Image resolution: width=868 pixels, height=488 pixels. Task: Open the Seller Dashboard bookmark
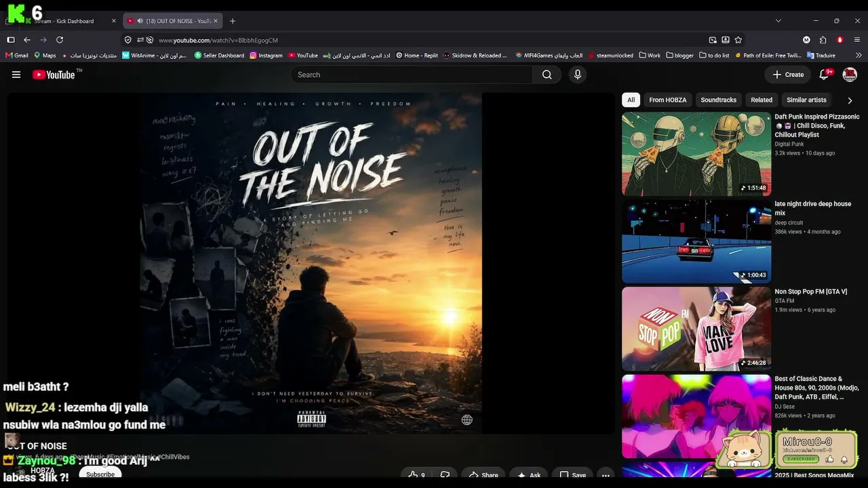click(219, 56)
